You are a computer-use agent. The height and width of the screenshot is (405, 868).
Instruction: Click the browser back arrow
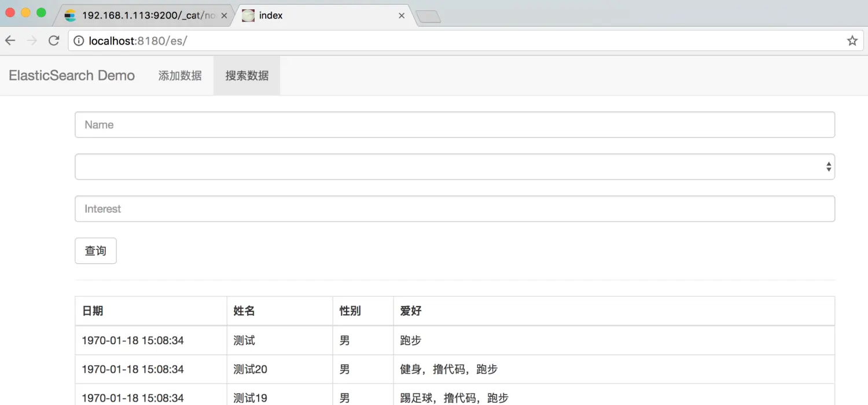pyautogui.click(x=10, y=41)
